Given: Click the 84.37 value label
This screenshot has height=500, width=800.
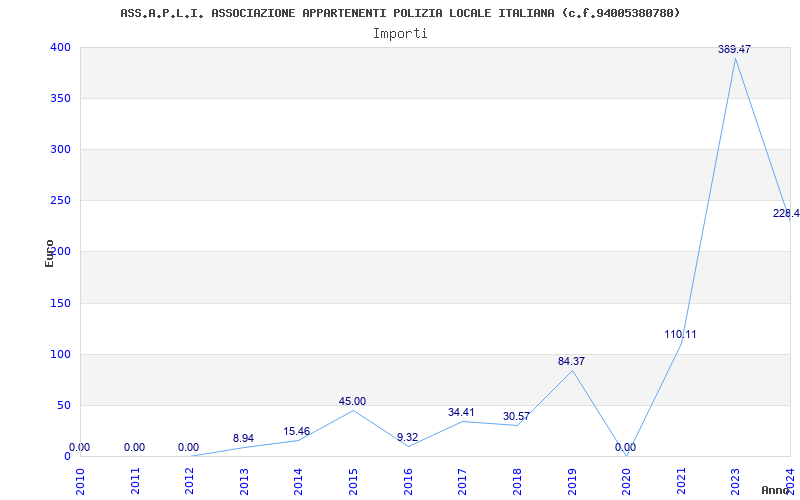Looking at the screenshot, I should [572, 361].
